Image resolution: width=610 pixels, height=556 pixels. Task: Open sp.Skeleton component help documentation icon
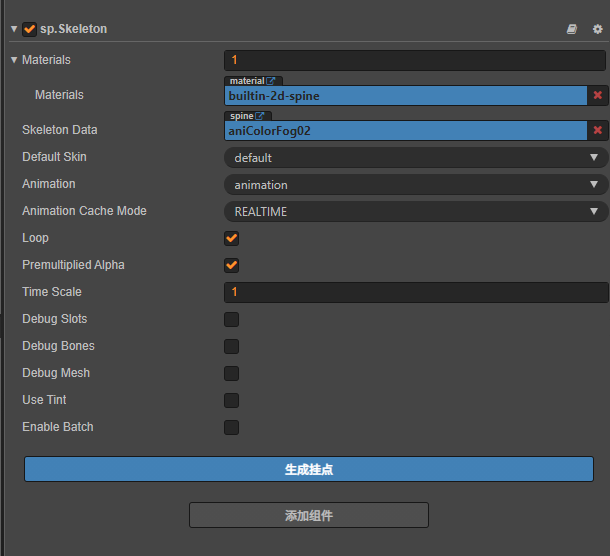point(571,29)
